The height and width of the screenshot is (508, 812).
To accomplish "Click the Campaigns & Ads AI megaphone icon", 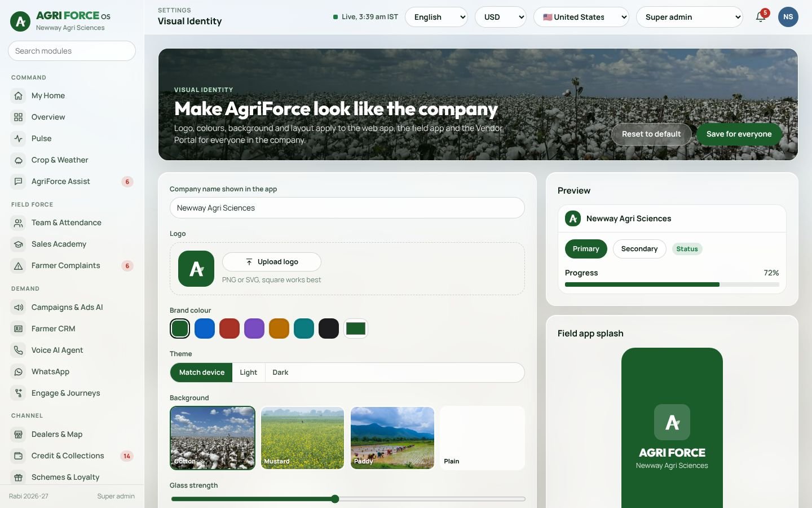I will coord(19,308).
